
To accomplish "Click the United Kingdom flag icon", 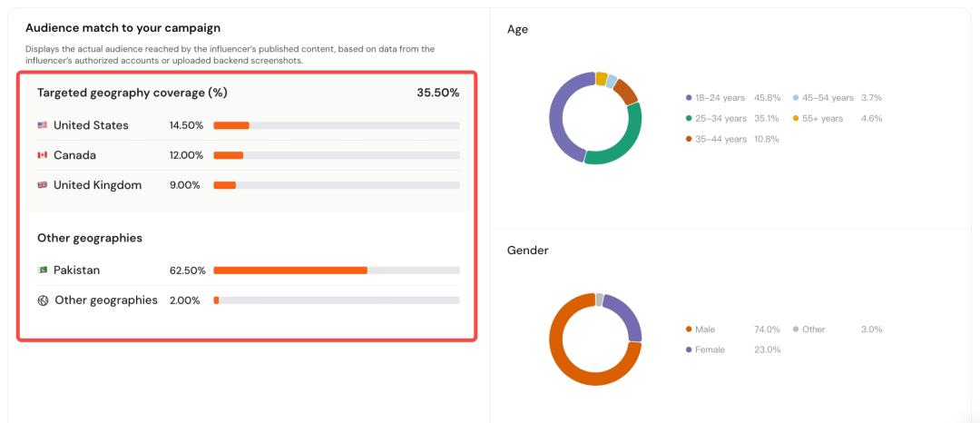I will pyautogui.click(x=42, y=185).
